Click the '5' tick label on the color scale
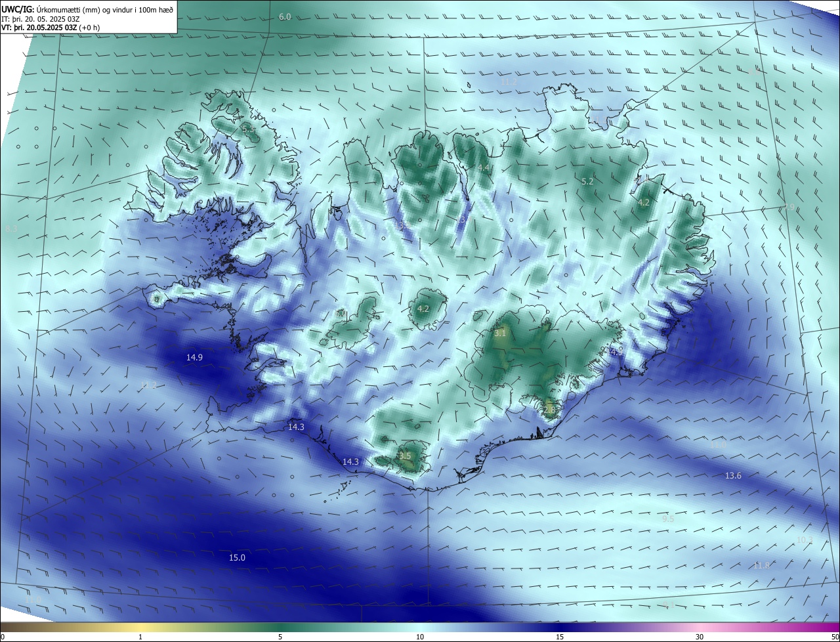The image size is (840, 642). click(280, 637)
